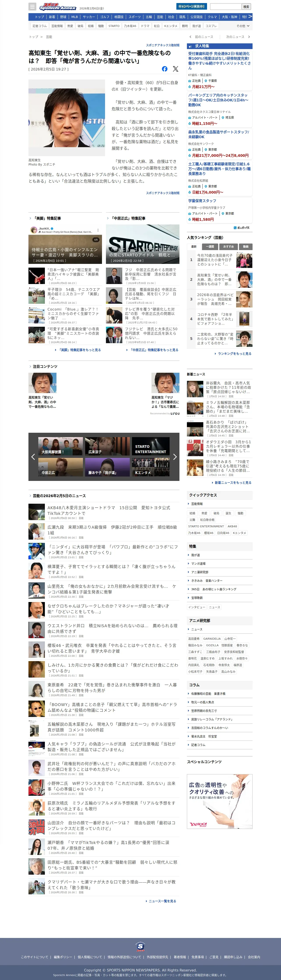Viewport: 281px width, 980px height.
Task: Expand マンガ道場 feature item
Action: [x=220, y=563]
